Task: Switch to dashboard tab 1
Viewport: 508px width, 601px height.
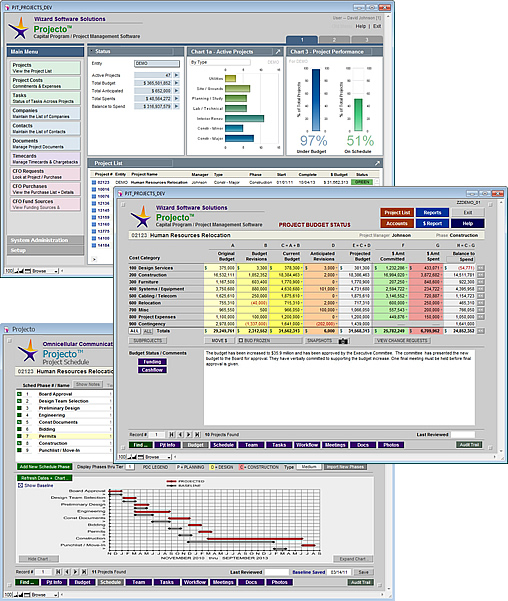Action: point(302,40)
